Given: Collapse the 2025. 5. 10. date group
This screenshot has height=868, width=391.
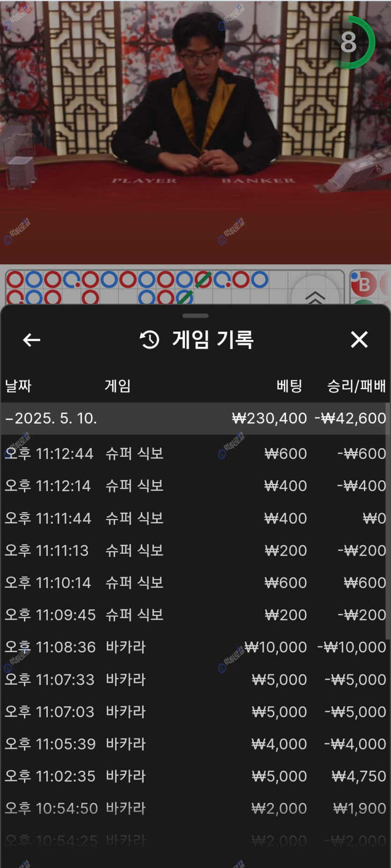Looking at the screenshot, I should (x=52, y=418).
